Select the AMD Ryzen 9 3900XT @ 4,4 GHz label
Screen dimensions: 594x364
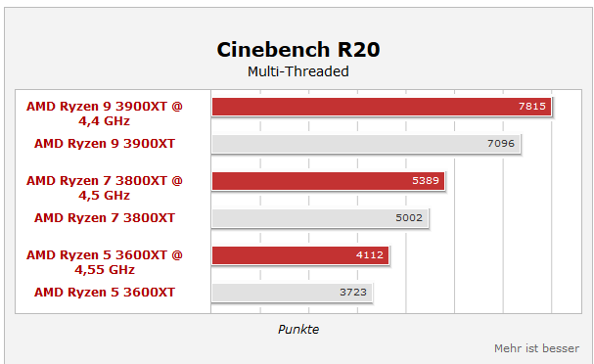[x=105, y=114]
